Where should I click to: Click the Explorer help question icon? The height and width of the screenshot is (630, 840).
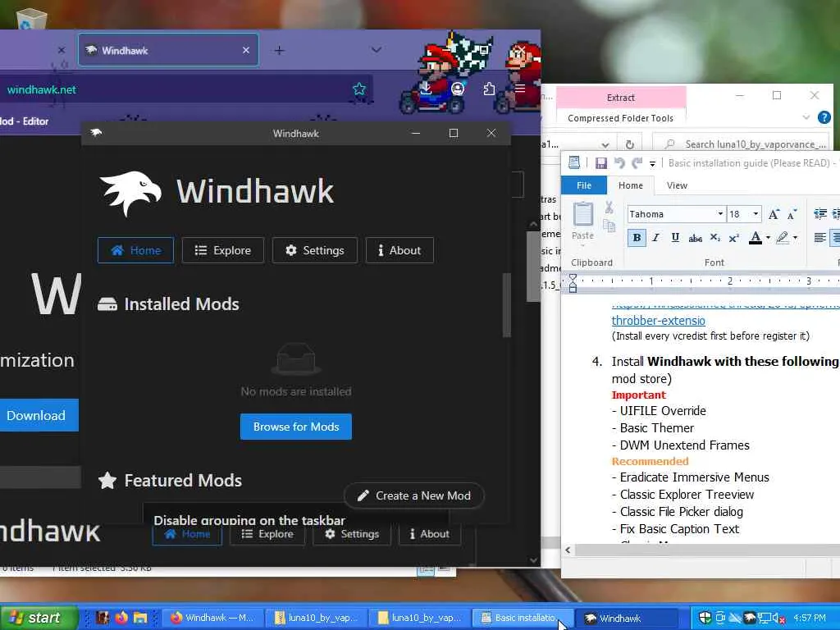coord(824,117)
